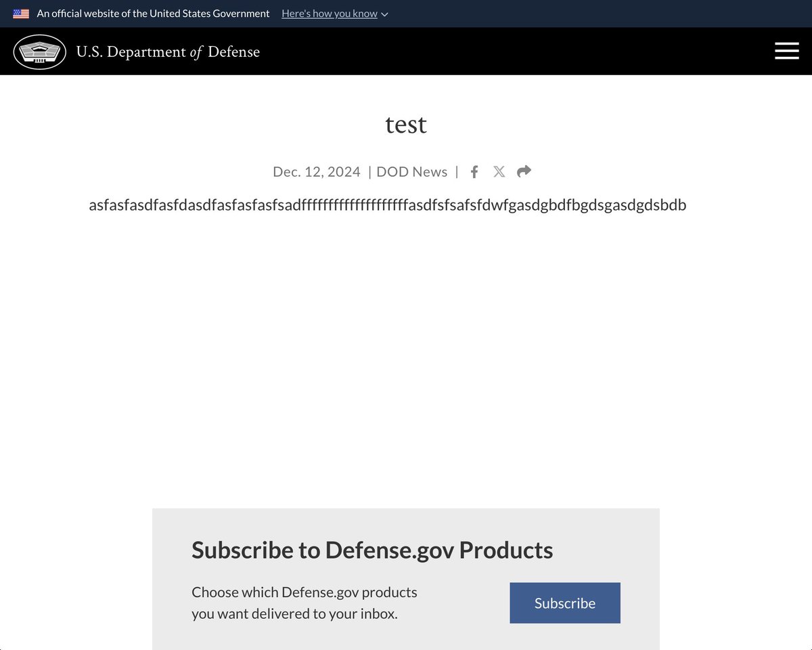The image size is (812, 650).
Task: Click the share arrow icon
Action: pos(524,171)
